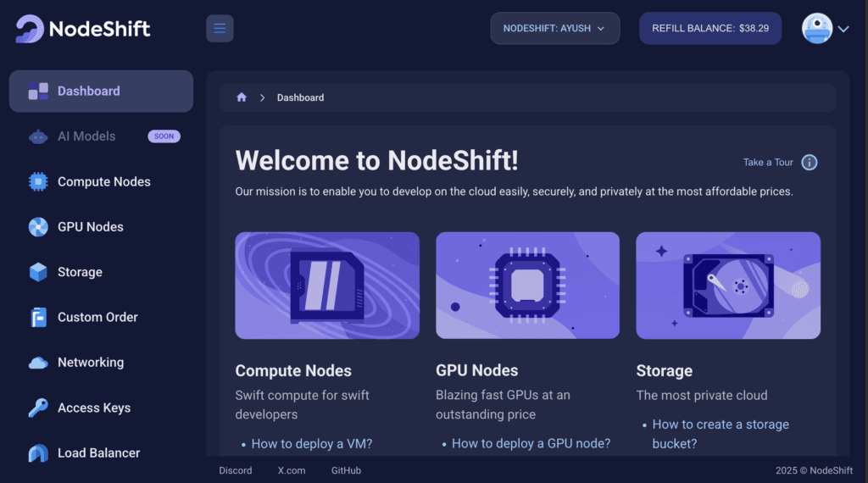Click the GPU Nodes card image

pyautogui.click(x=527, y=286)
